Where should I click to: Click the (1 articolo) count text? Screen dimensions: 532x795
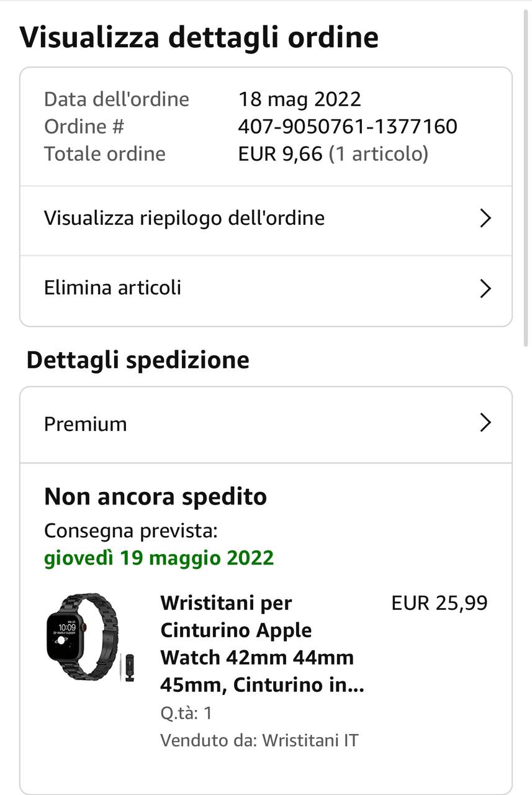pyautogui.click(x=378, y=154)
